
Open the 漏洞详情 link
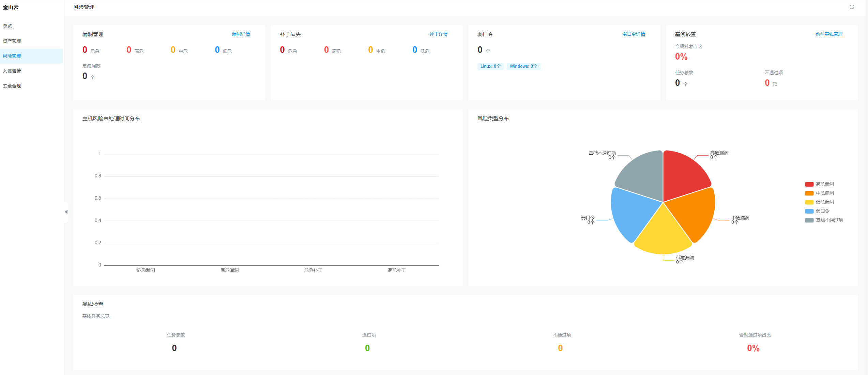coord(241,34)
